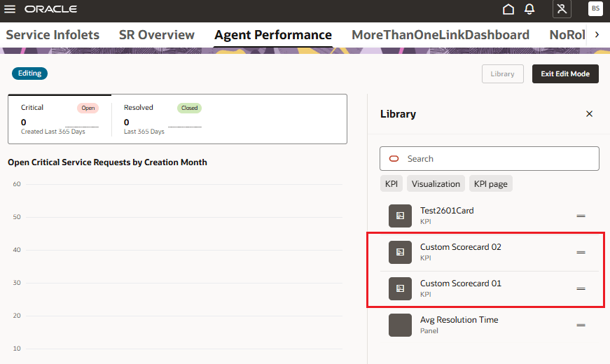The height and width of the screenshot is (364, 610).
Task: Click Open Critical Service Requests chart title
Action: [107, 162]
